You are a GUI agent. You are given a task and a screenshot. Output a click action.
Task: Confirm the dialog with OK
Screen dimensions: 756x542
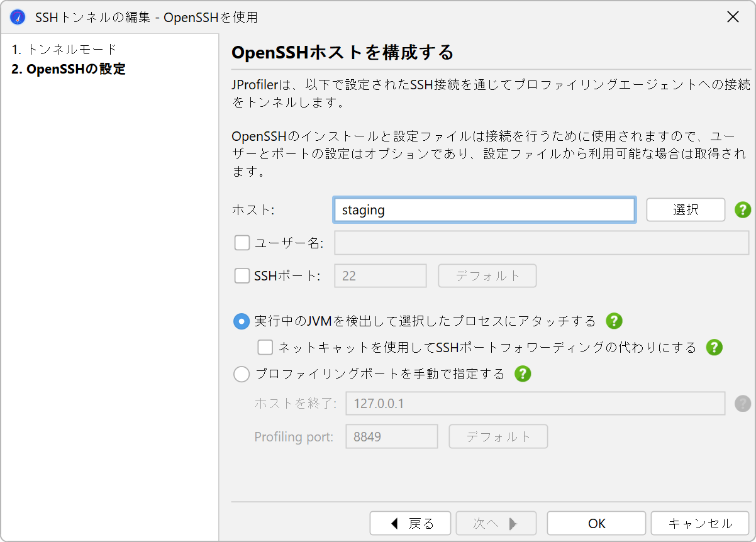click(x=596, y=523)
